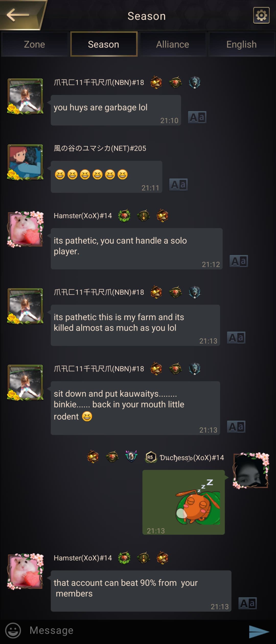Translate the laughing emoji message at 21:11

pyautogui.click(x=178, y=185)
